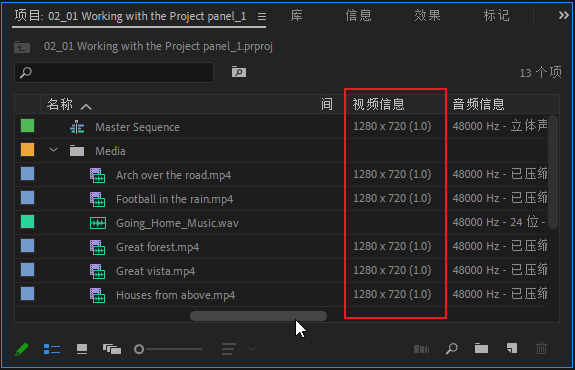Image resolution: width=575 pixels, height=370 pixels.
Task: Click the horizontal scrollbar thumb
Action: pyautogui.click(x=258, y=316)
